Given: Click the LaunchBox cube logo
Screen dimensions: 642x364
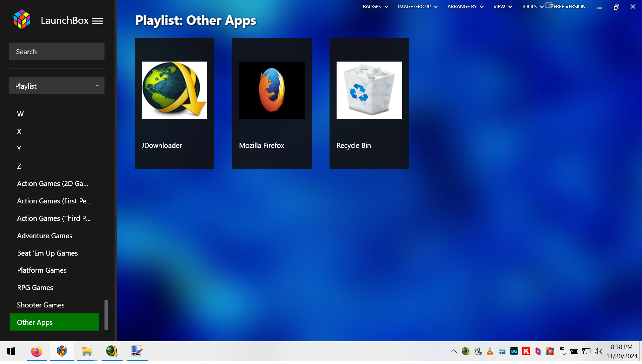Looking at the screenshot, I should click(x=22, y=20).
